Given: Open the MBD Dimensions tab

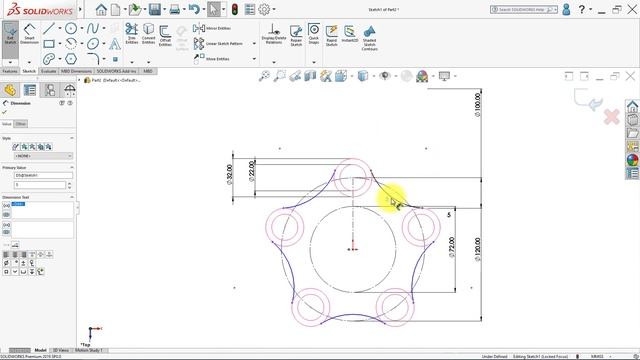Looking at the screenshot, I should click(76, 71).
